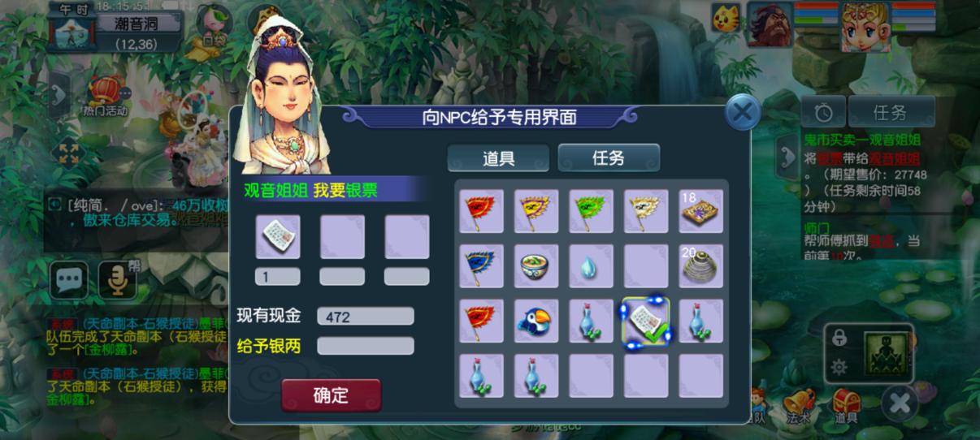The width and height of the screenshot is (980, 440).
Task: Toggle the fullscreen arrows icon
Action: 68,153
